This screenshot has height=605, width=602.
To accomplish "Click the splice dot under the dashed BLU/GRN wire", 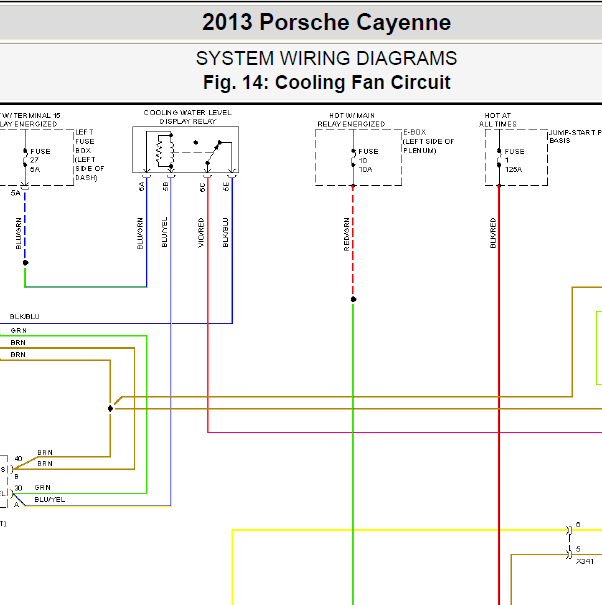I will tap(25, 263).
